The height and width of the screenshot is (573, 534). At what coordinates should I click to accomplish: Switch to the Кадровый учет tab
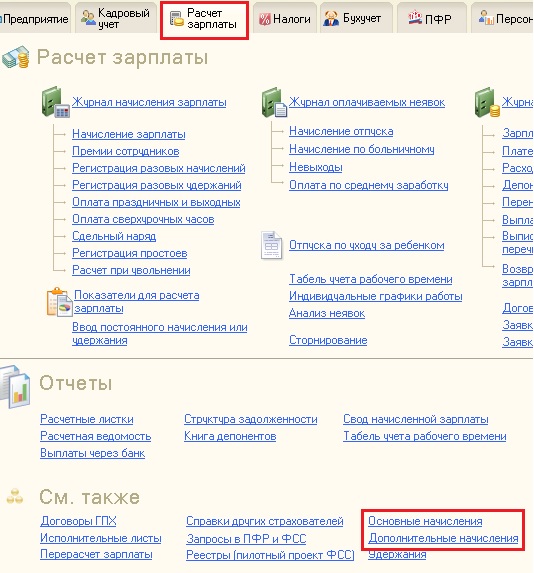click(115, 19)
